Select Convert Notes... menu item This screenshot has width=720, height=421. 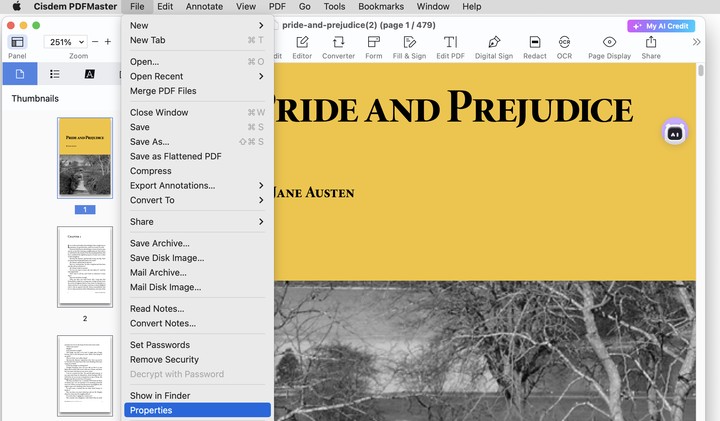click(x=197, y=324)
